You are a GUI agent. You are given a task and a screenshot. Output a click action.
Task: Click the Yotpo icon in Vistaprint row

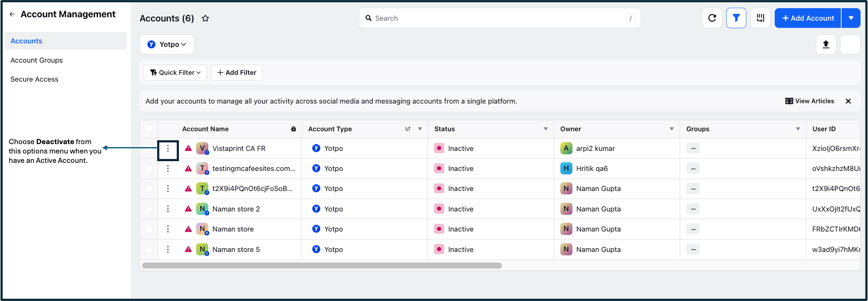pyautogui.click(x=316, y=148)
